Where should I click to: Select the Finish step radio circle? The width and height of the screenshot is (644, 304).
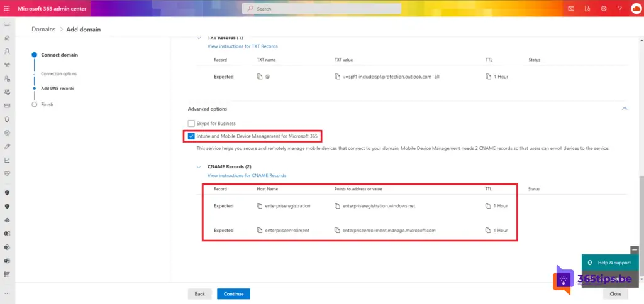(34, 105)
